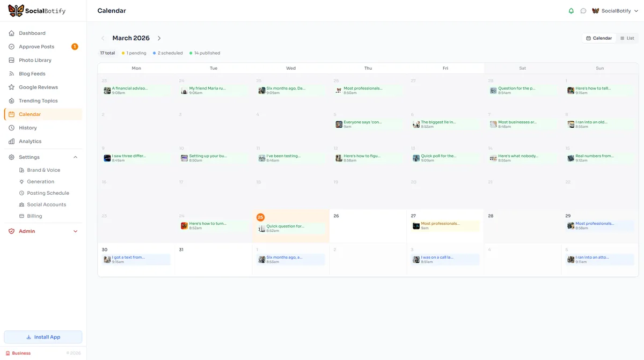This screenshot has height=360, width=644.
Task: Switch to the List view tab
Action: pos(626,38)
